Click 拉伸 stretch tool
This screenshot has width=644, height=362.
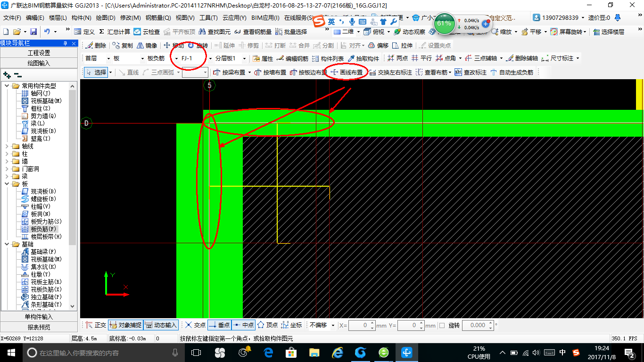tap(402, 46)
